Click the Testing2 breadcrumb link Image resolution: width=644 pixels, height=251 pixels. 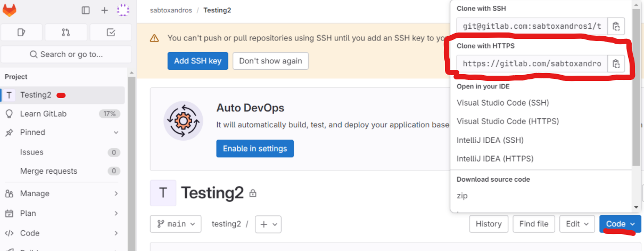tap(217, 10)
